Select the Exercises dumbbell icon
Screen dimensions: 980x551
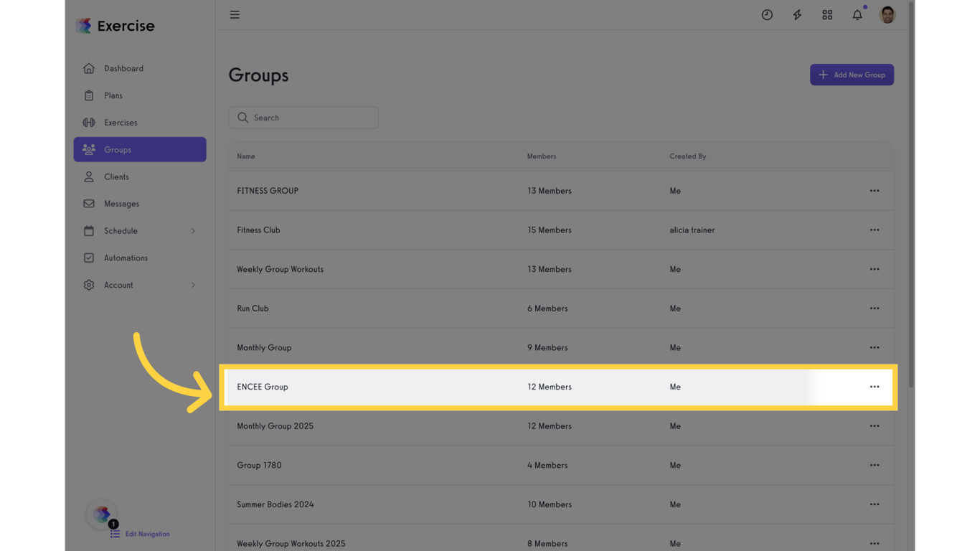(x=89, y=122)
